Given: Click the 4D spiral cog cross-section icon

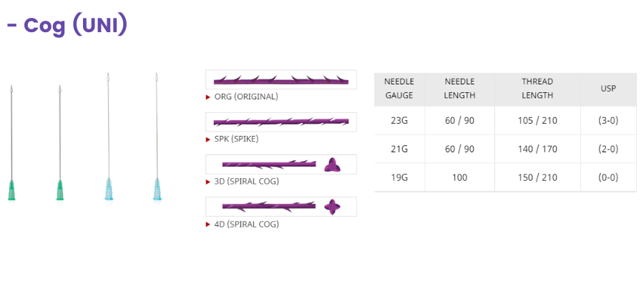Looking at the screenshot, I should [x=333, y=207].
